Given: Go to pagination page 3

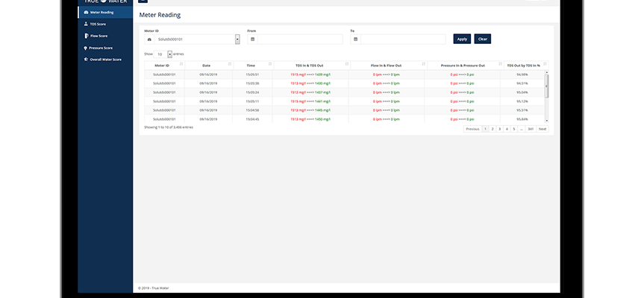Looking at the screenshot, I should coord(499,129).
